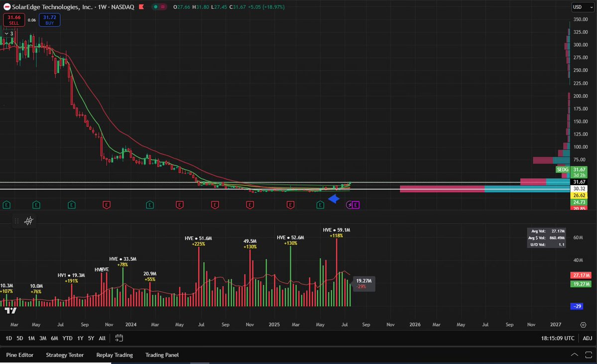Viewport: 597px width, 364px height.
Task: Click the yellow 26.62 price label
Action: [579, 195]
